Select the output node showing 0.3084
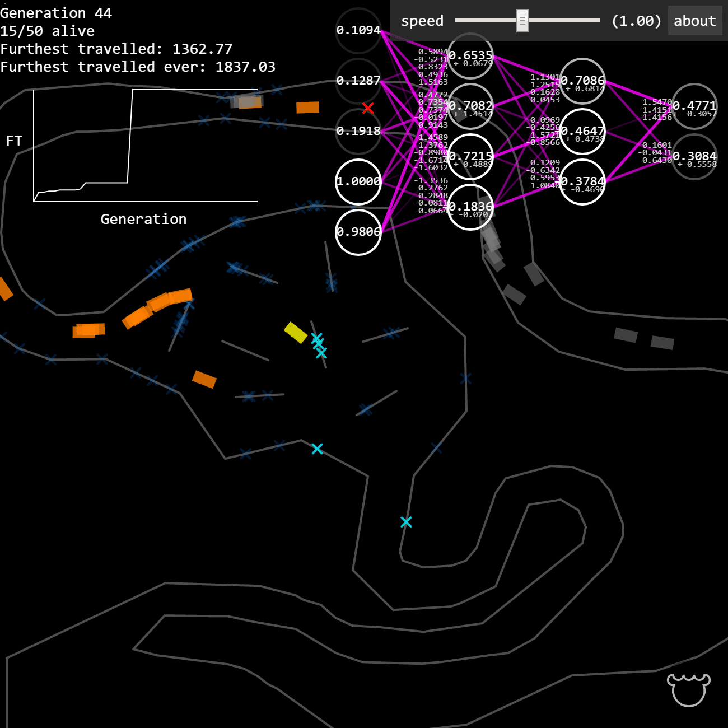 click(x=694, y=156)
